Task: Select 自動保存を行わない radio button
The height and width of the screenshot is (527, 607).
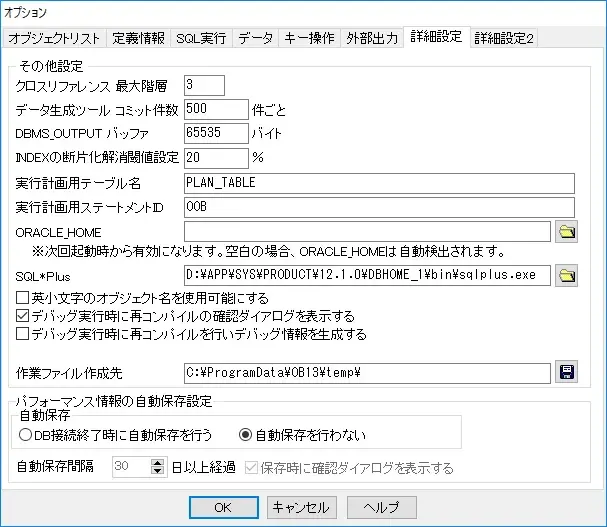Action: pos(246,435)
